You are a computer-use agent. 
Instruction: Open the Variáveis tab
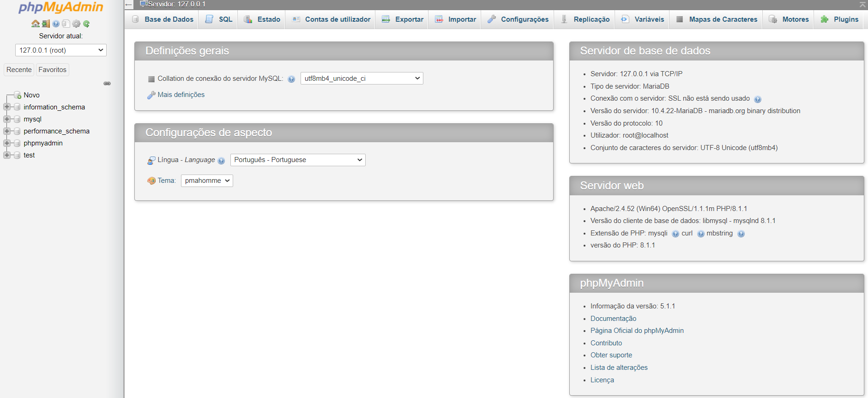click(x=642, y=19)
